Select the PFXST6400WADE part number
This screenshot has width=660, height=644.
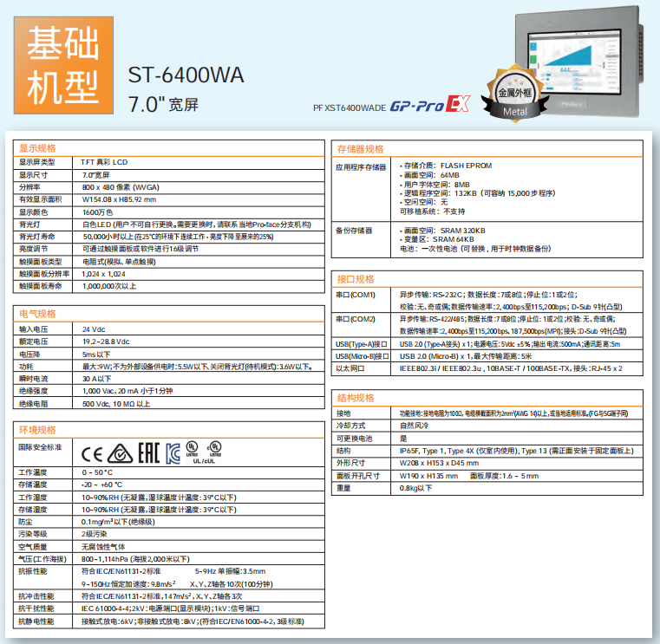pyautogui.click(x=350, y=107)
